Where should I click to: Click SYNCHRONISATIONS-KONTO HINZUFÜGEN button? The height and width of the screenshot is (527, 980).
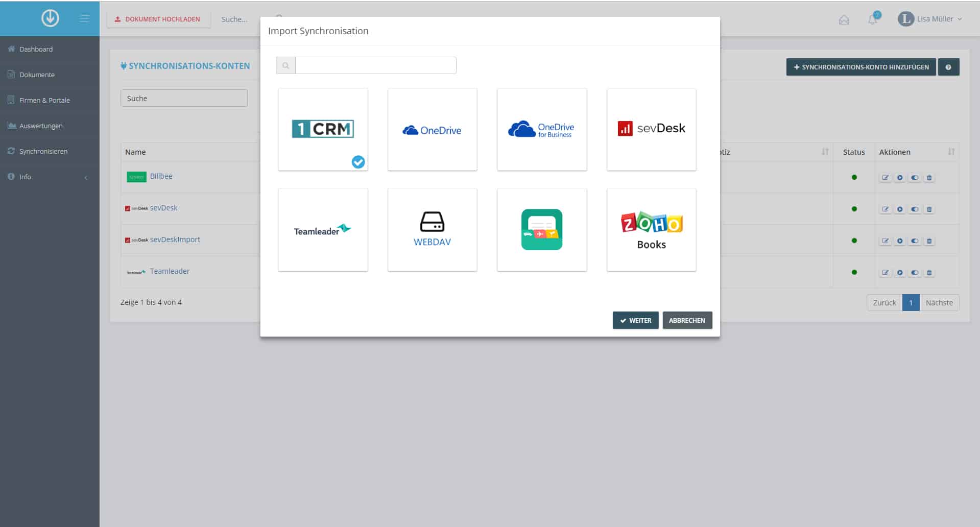click(x=861, y=67)
